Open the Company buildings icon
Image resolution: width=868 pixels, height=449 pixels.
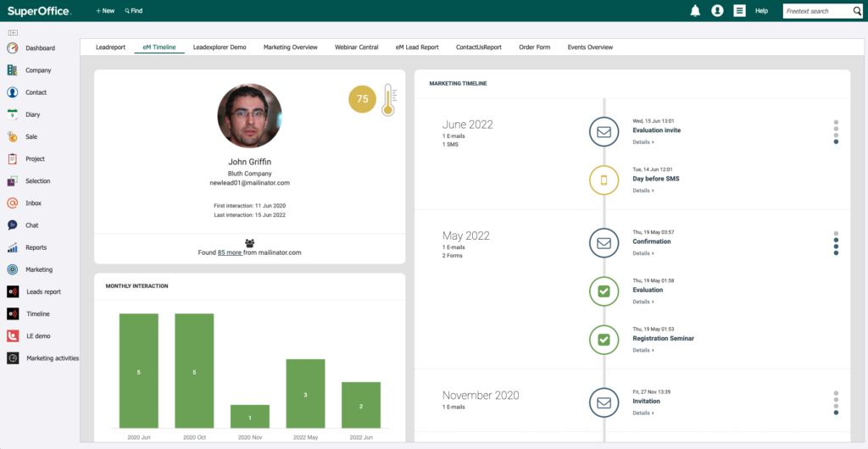click(13, 70)
